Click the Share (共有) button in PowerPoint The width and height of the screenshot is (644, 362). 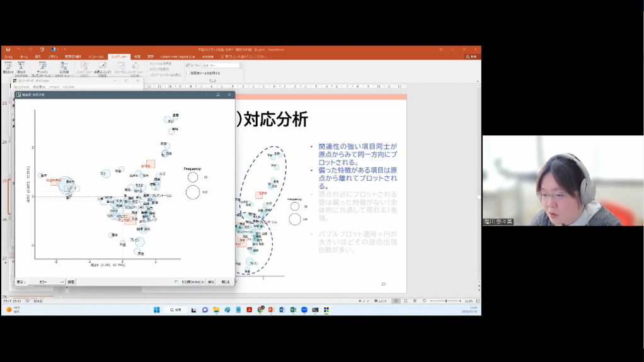click(471, 57)
